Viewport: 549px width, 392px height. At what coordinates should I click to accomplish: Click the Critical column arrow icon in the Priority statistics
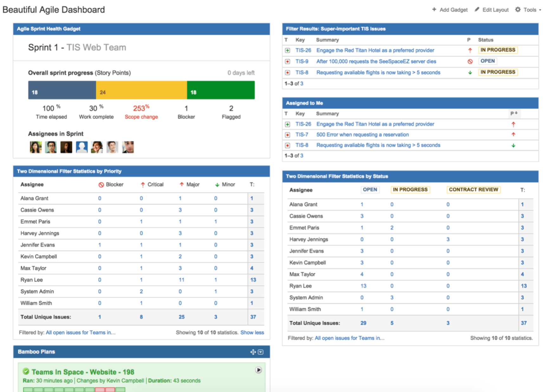143,185
